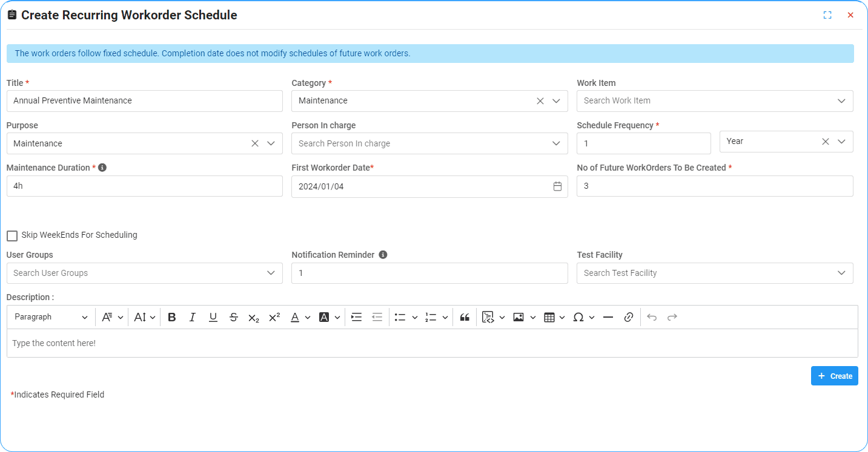Viewport: 868px width, 452px height.
Task: Decrease indent in editor
Action: [x=377, y=317]
